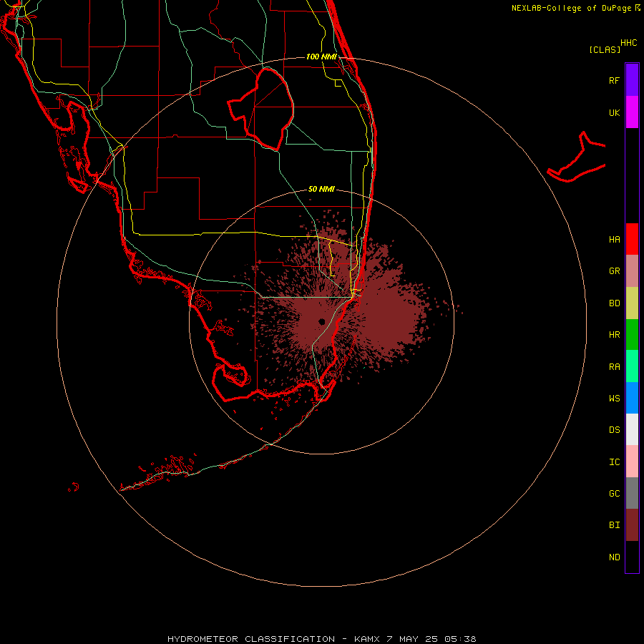Click the DS legend label
Image resolution: width=644 pixels, height=644 pixels.
coord(614,430)
